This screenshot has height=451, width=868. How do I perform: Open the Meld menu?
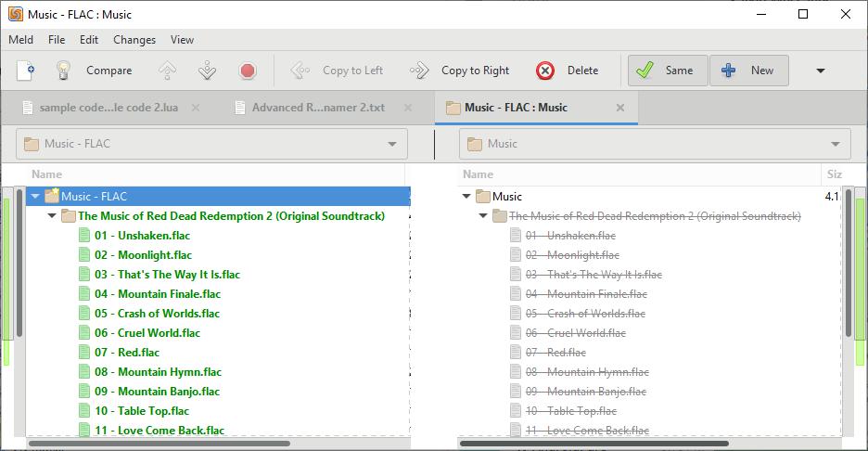point(21,40)
